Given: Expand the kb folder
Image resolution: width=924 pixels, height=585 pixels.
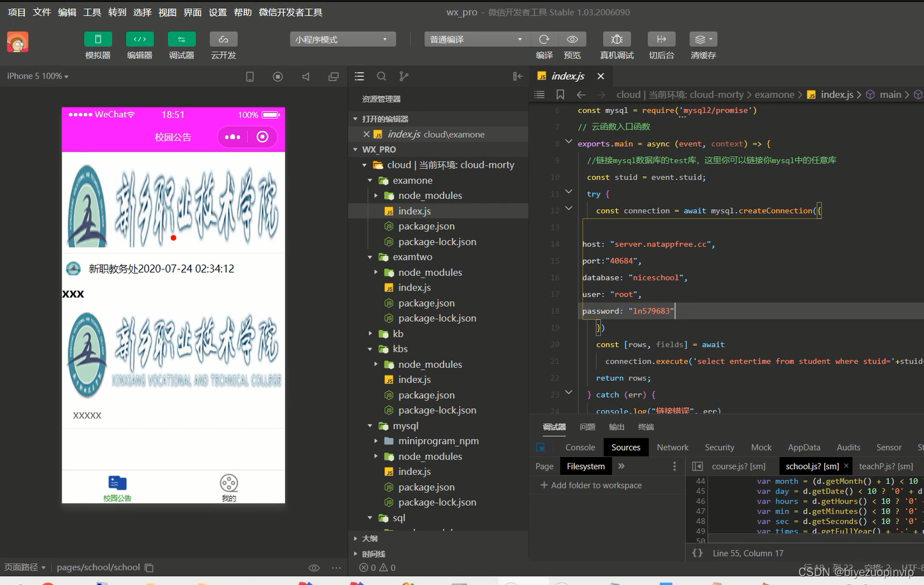Looking at the screenshot, I should point(370,334).
